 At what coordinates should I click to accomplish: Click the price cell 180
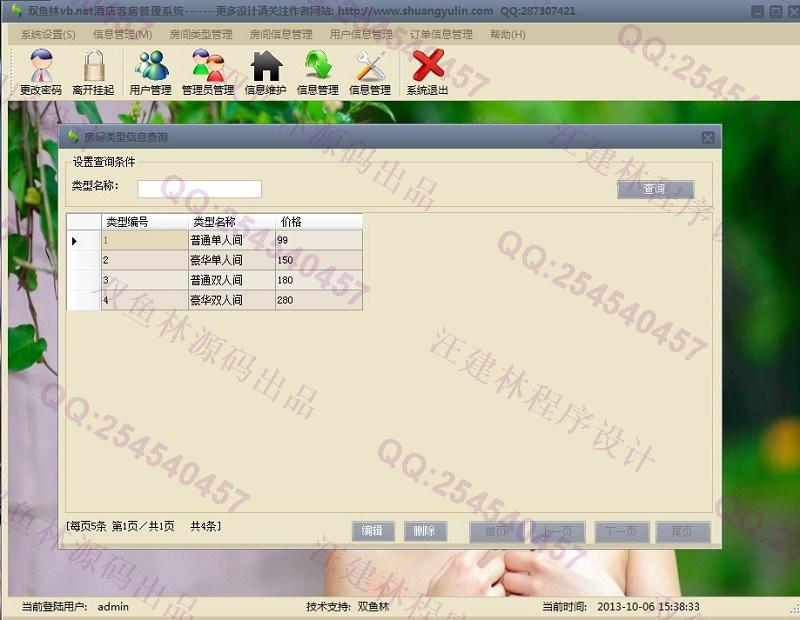click(319, 280)
